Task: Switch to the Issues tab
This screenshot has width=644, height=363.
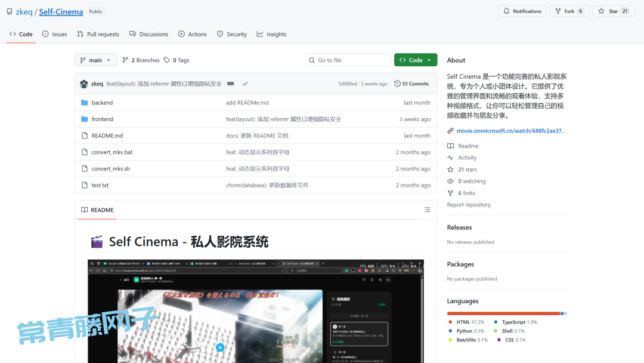Action: coord(54,35)
